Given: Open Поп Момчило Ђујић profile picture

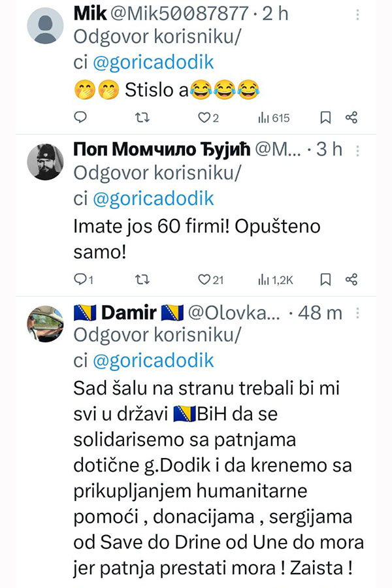Looking at the screenshot, I should pyautogui.click(x=44, y=161).
